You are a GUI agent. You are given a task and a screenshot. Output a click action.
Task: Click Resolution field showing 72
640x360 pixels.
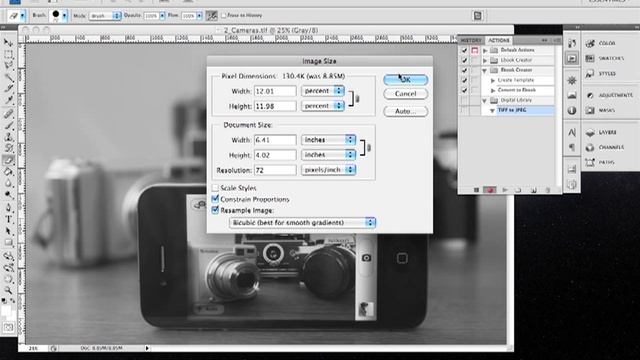(276, 170)
